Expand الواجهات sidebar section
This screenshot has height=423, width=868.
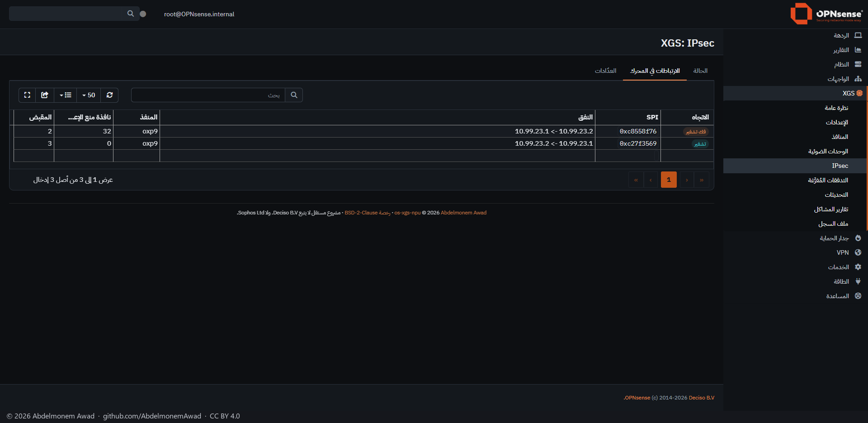[x=796, y=79]
